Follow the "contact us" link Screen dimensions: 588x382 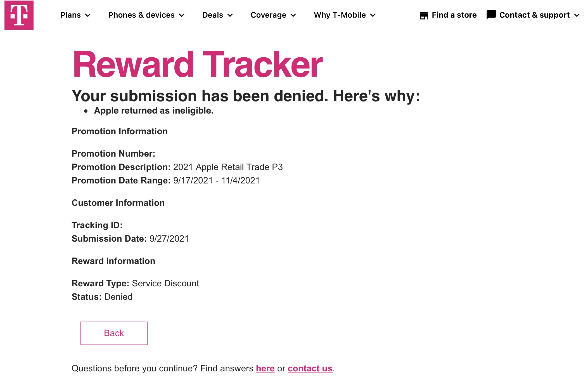[310, 369]
